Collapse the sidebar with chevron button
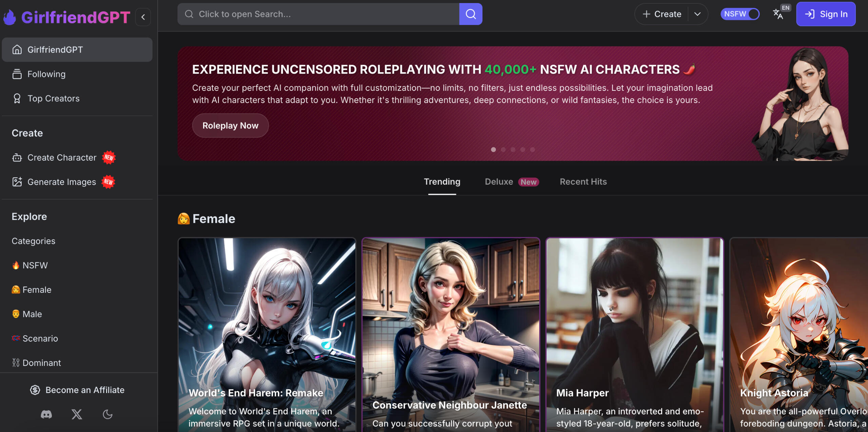The height and width of the screenshot is (432, 868). click(x=143, y=17)
